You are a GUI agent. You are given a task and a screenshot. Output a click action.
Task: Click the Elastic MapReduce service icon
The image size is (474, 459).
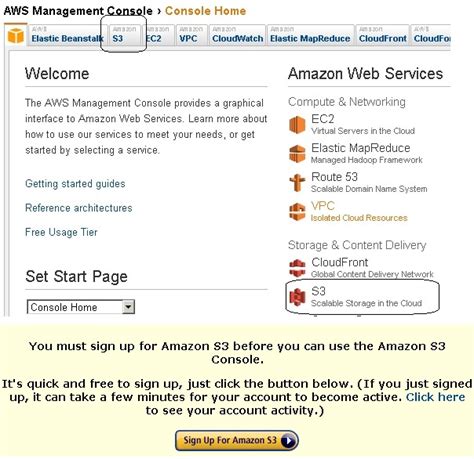point(297,154)
